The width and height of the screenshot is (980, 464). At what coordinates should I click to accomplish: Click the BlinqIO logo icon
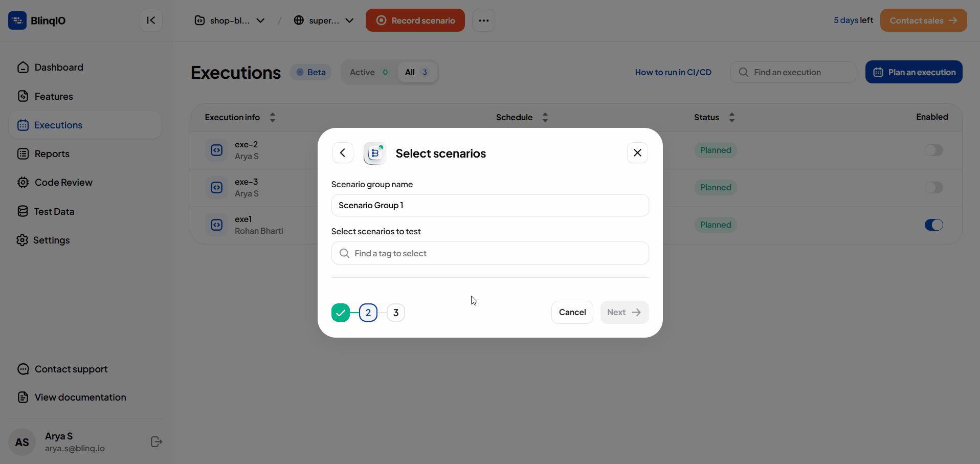(17, 20)
